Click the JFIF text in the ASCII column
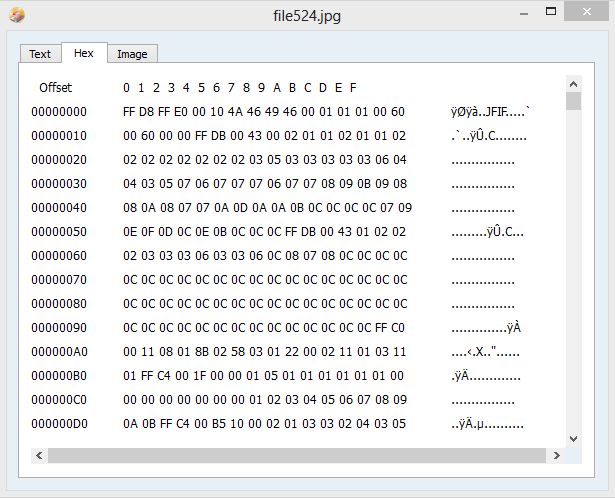Viewport: 615px width, 498px height. click(490, 112)
